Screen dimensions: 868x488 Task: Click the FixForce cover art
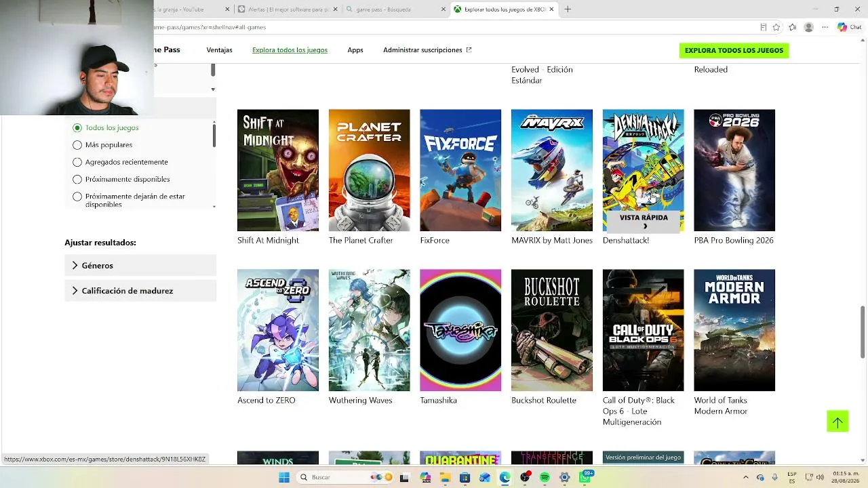460,170
